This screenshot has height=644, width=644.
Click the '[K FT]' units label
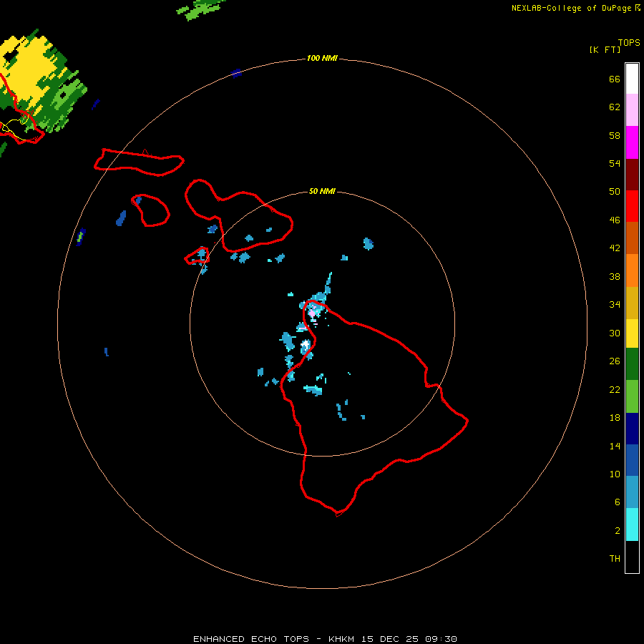click(x=605, y=49)
